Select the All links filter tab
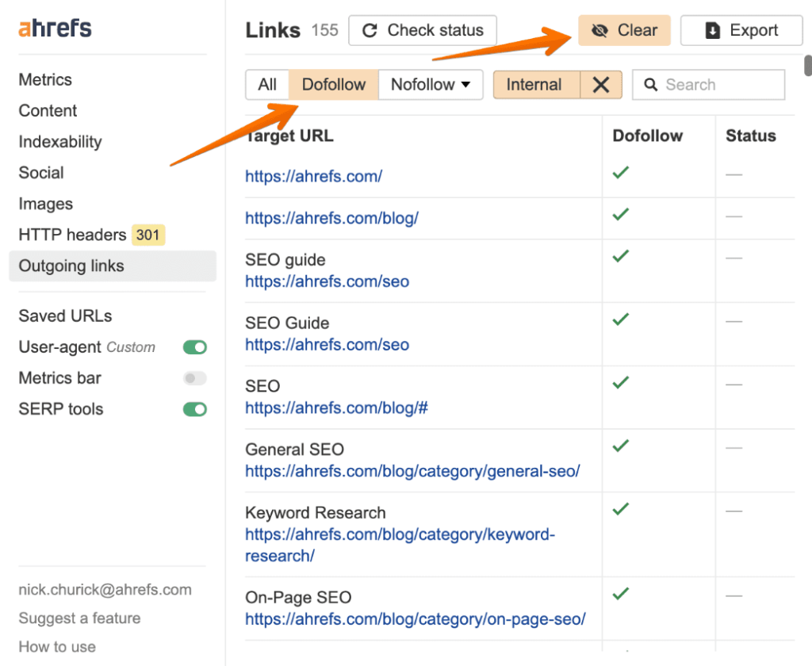812x666 pixels. coord(267,84)
